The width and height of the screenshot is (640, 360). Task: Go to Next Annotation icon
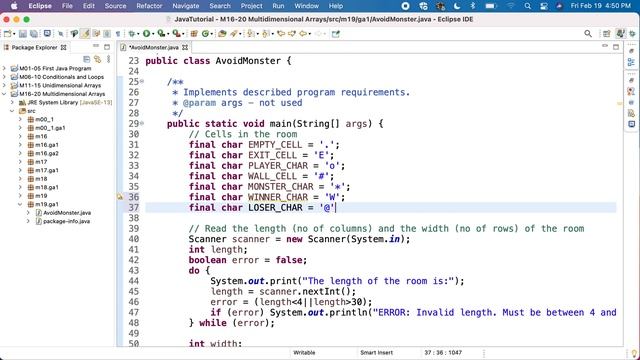click(251, 34)
